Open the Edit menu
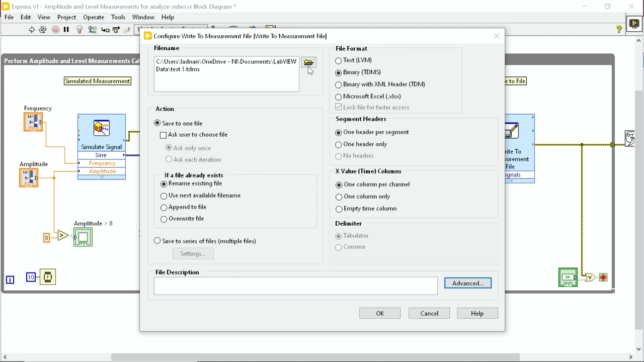The width and height of the screenshot is (644, 362). pyautogui.click(x=26, y=17)
